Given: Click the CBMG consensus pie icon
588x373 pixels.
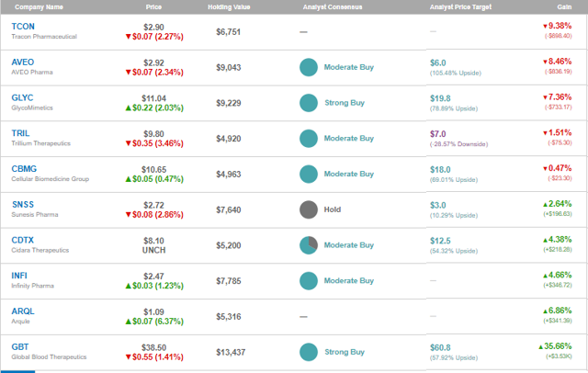Looking at the screenshot, I should pyautogui.click(x=309, y=175).
